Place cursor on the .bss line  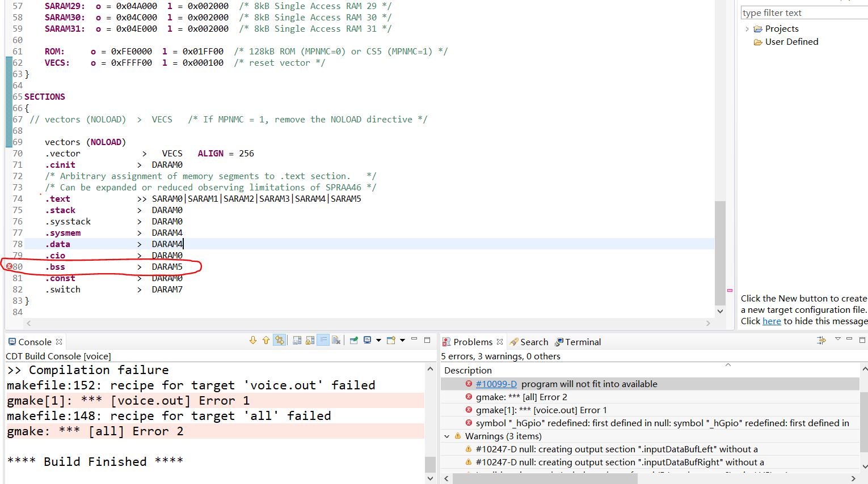[113, 267]
